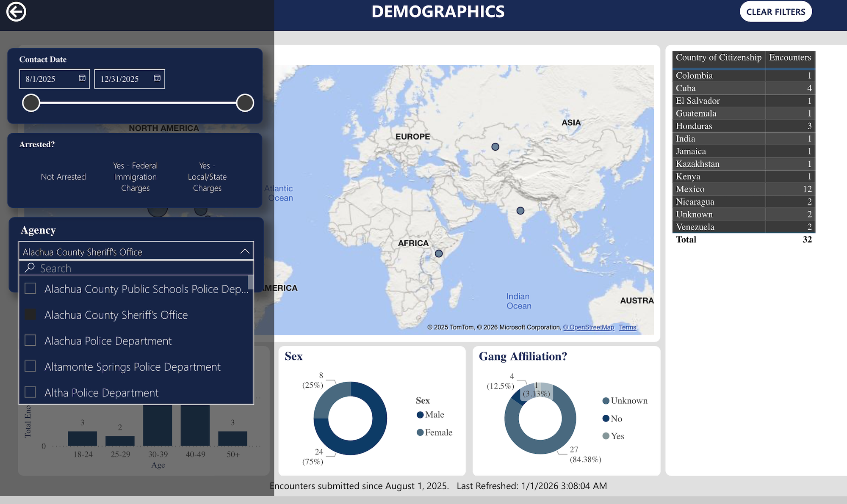Click the Kenya map marker
847x504 pixels.
tap(439, 253)
